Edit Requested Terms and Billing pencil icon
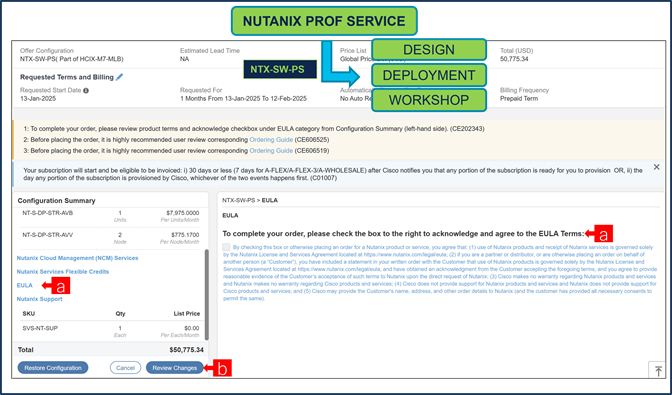Viewport: 672px width, 395px height. 119,77
